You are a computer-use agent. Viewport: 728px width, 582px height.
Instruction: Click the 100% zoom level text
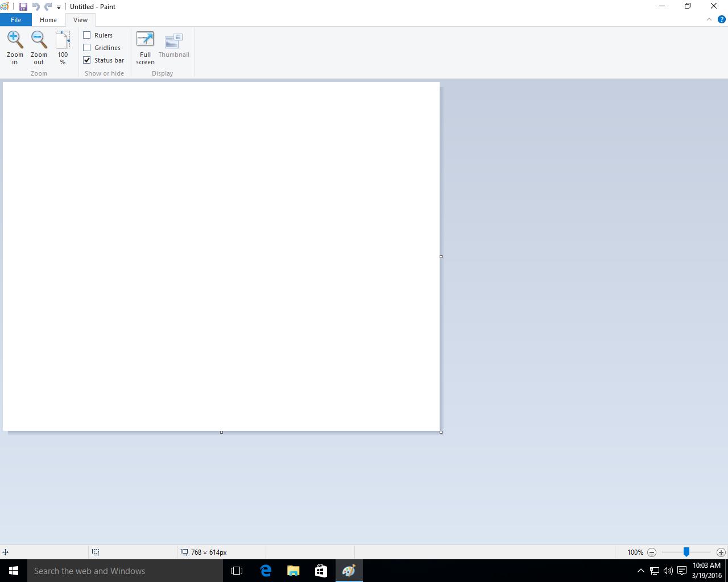(635, 552)
